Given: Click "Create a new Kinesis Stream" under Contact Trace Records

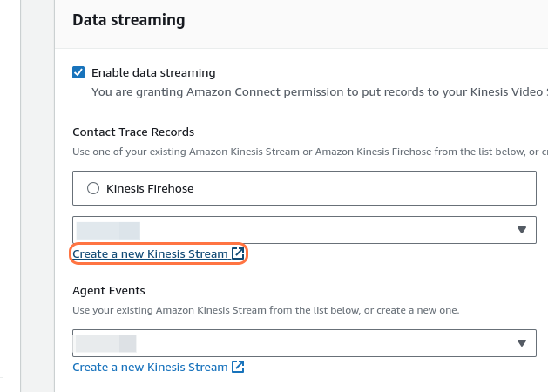Looking at the screenshot, I should point(150,254).
